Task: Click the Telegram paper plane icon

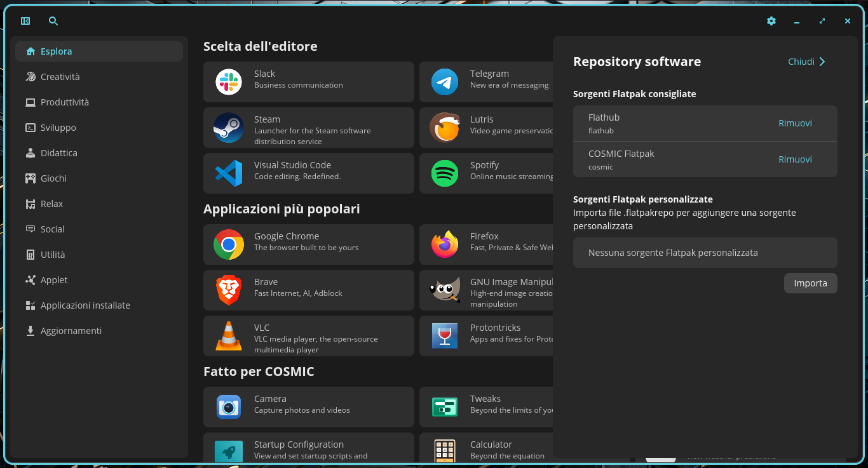Action: 445,82
